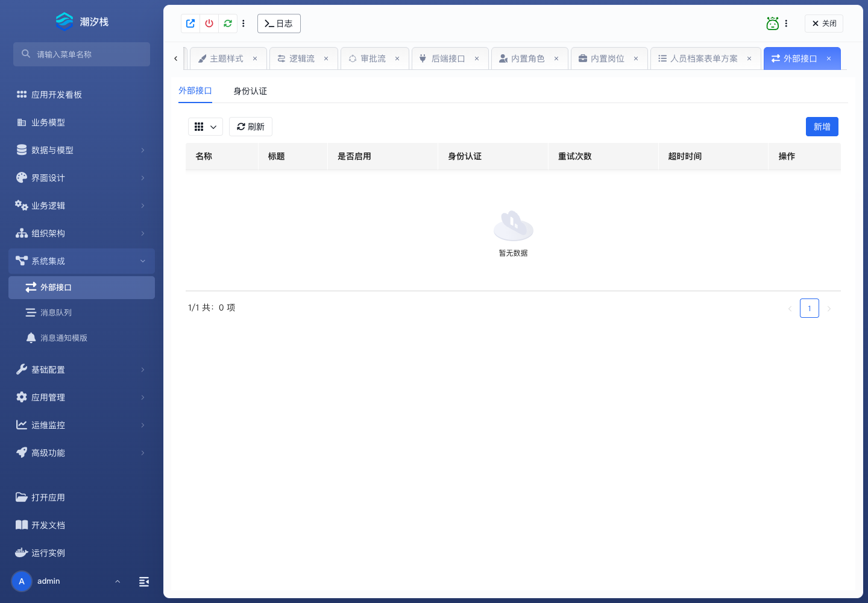Viewport: 868px width, 603px height.
Task: Expand the 业务逻辑 sidebar menu
Action: coord(81,206)
